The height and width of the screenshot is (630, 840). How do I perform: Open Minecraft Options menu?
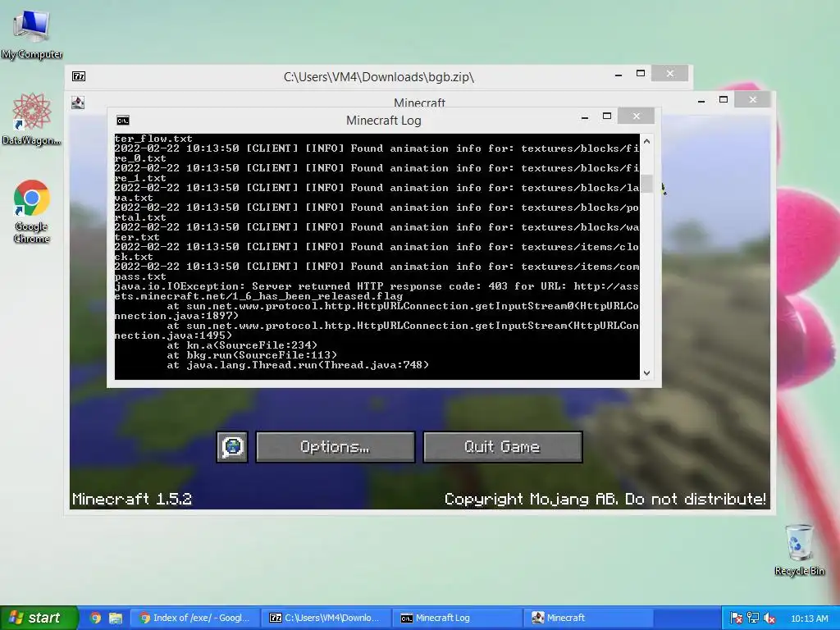[335, 447]
